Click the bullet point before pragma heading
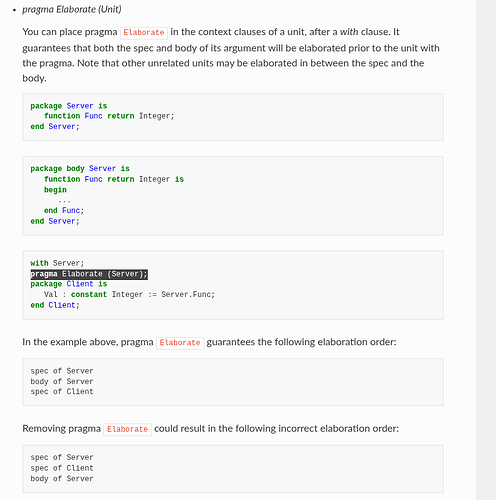 pyautogui.click(x=14, y=10)
